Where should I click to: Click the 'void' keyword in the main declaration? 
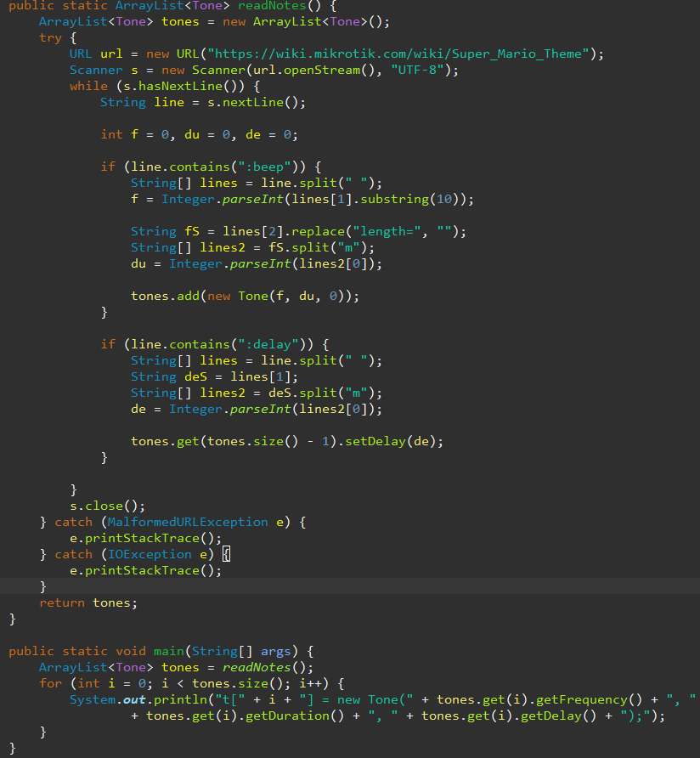(x=131, y=651)
